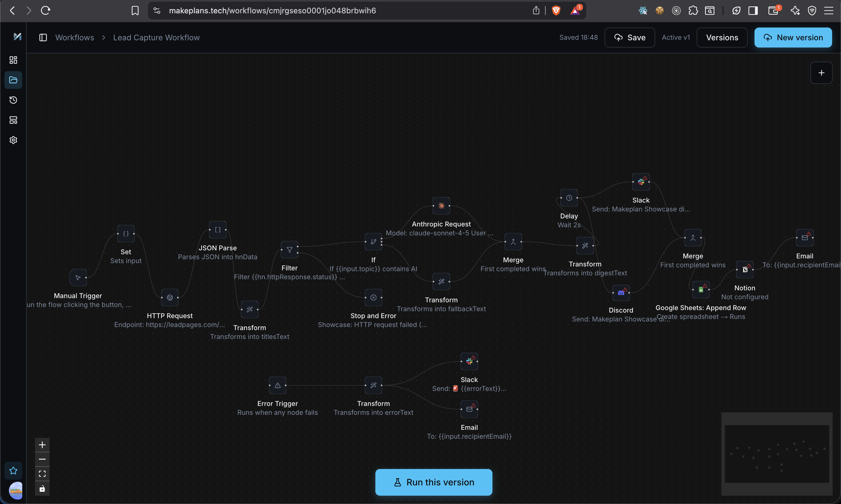The image size is (841, 504).
Task: Open settings gear in the sidebar
Action: tap(13, 140)
